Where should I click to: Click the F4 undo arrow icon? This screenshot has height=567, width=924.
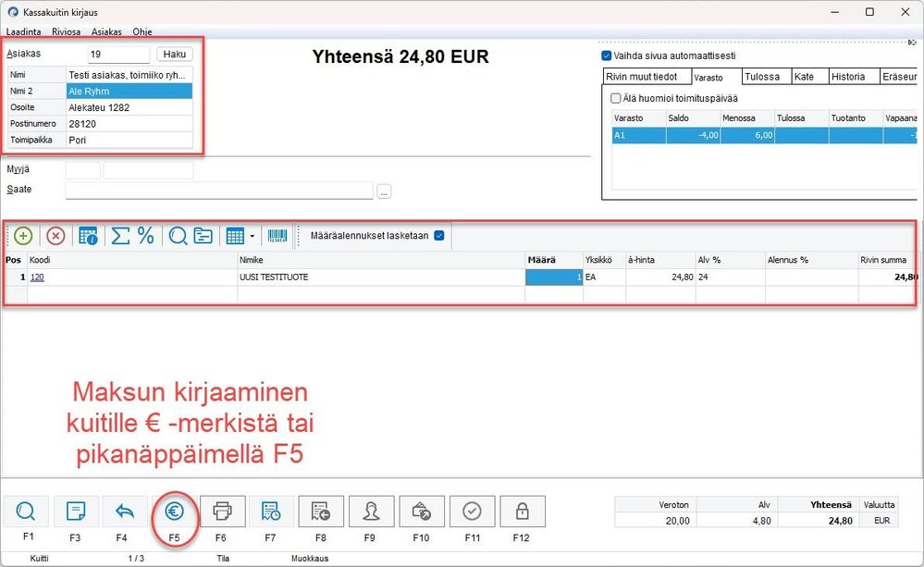(124, 511)
